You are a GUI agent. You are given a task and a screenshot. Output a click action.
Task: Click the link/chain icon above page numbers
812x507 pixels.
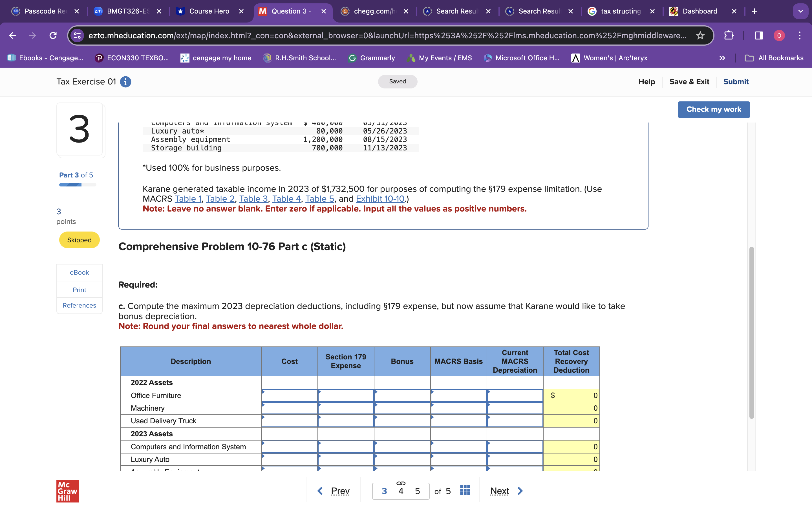click(400, 483)
